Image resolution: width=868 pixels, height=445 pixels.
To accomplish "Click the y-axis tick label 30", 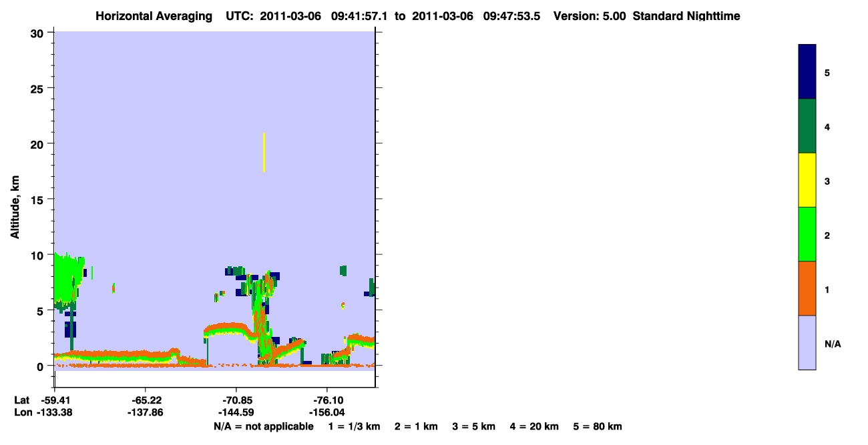I will [x=39, y=33].
